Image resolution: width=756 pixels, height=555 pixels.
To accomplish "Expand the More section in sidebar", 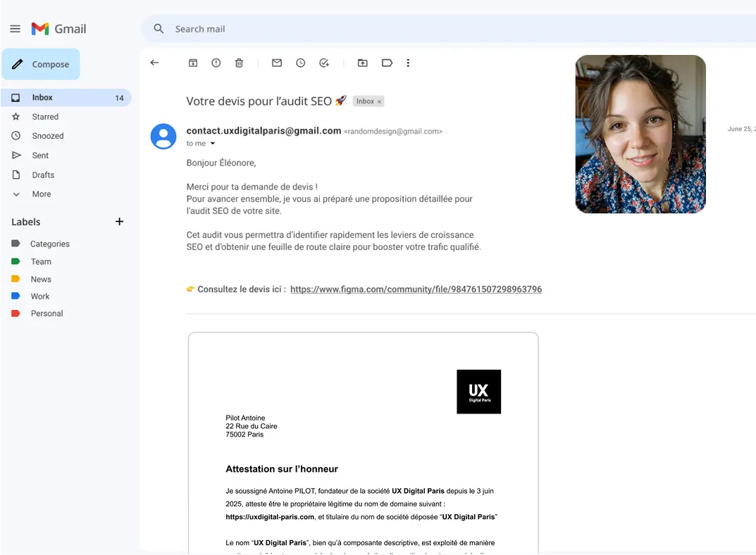I will click(41, 194).
